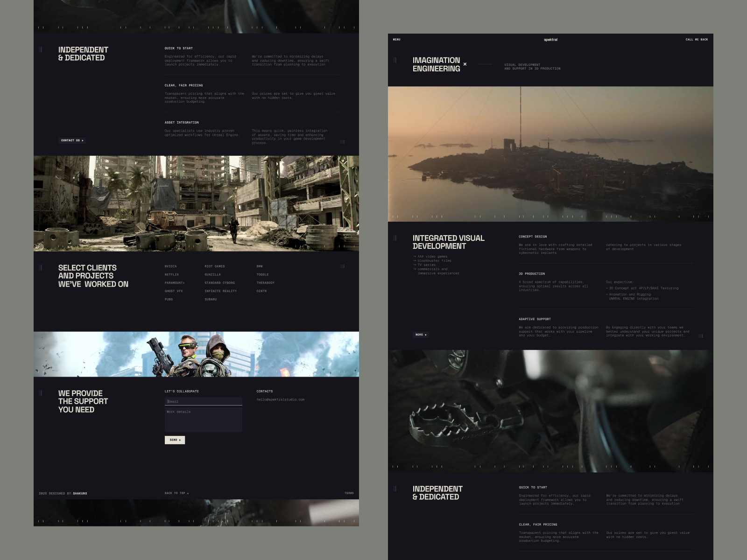Click QUICK TO START title in right page
This screenshot has height=560, width=747.
point(533,488)
